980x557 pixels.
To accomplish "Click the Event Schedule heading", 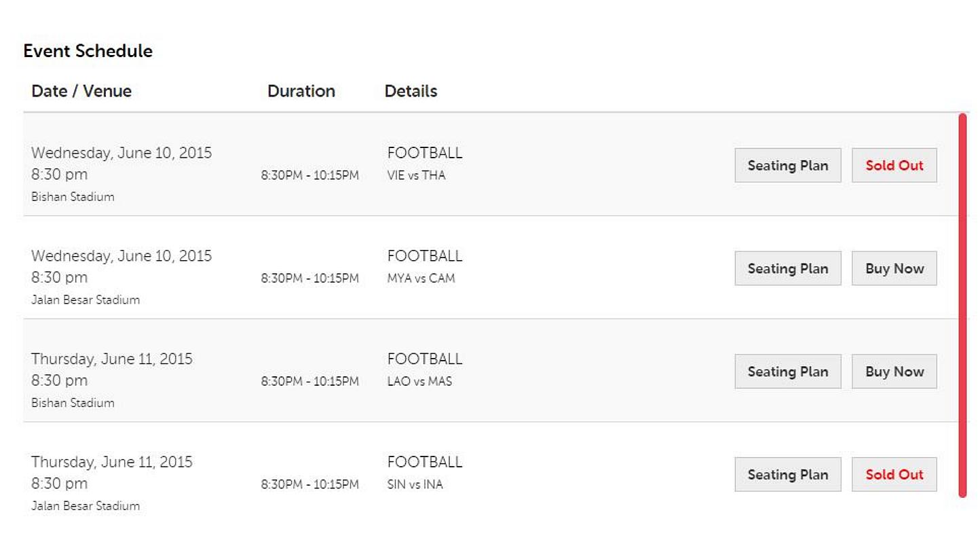I will [88, 51].
